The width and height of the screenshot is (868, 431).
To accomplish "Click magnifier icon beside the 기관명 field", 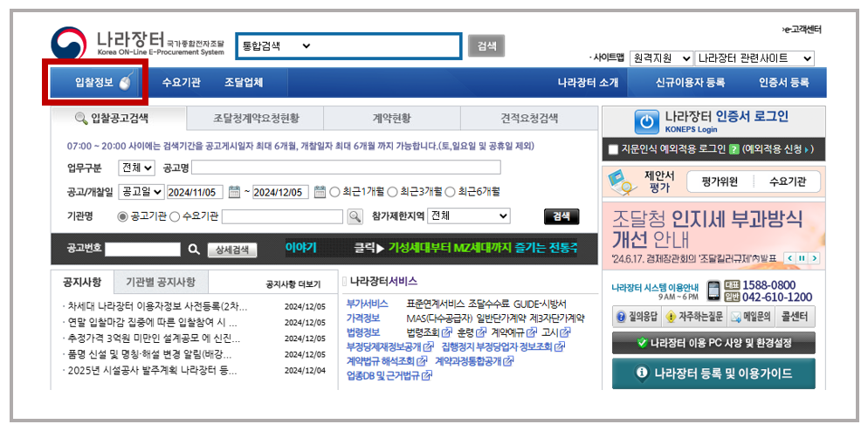I will click(355, 216).
